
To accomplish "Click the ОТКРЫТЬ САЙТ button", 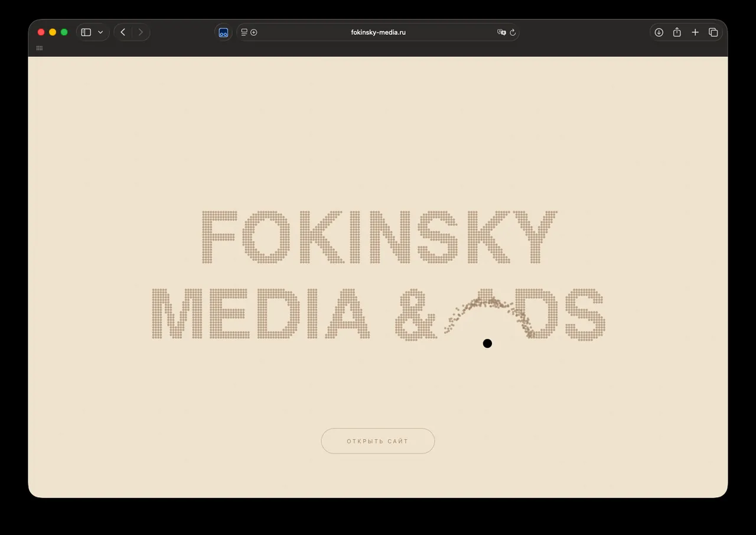I will [x=378, y=441].
